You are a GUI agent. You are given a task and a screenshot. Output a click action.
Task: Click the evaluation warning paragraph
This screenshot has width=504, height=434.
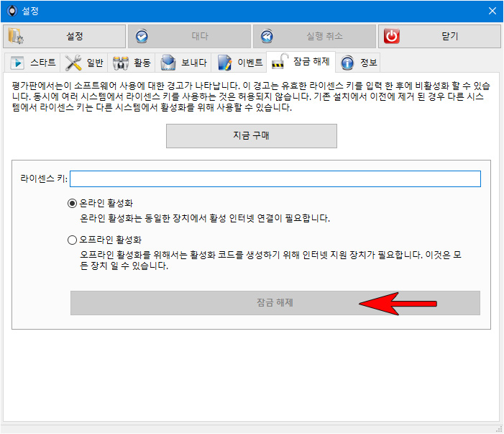(251, 96)
